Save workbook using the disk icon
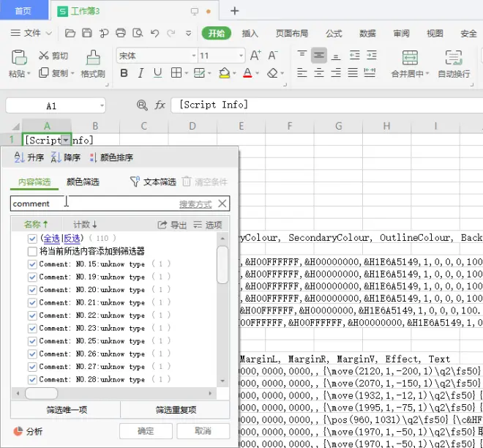The width and height of the screenshot is (483, 448). (87, 33)
